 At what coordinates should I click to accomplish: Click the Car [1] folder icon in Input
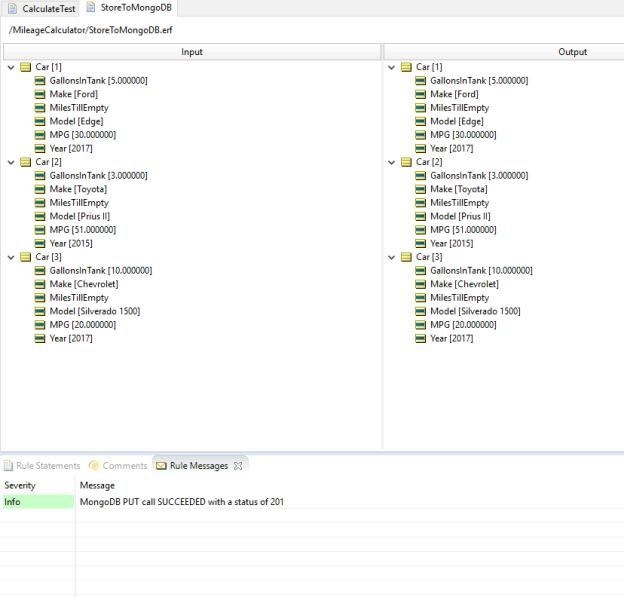[x=26, y=67]
